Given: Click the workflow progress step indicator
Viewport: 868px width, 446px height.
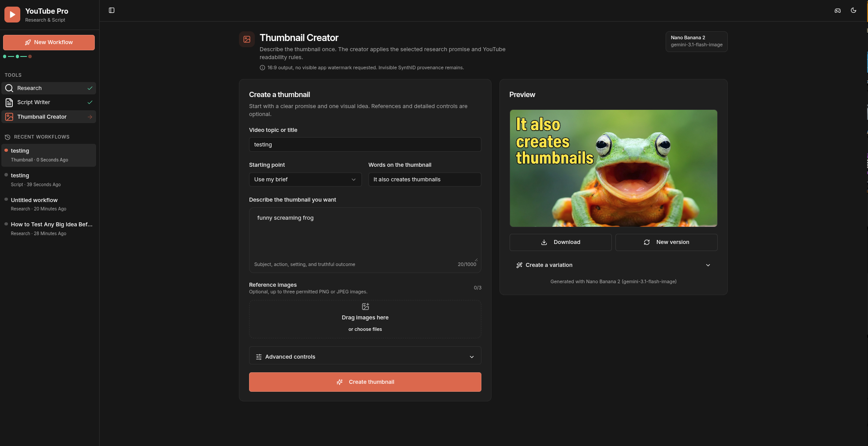Looking at the screenshot, I should click(x=17, y=56).
